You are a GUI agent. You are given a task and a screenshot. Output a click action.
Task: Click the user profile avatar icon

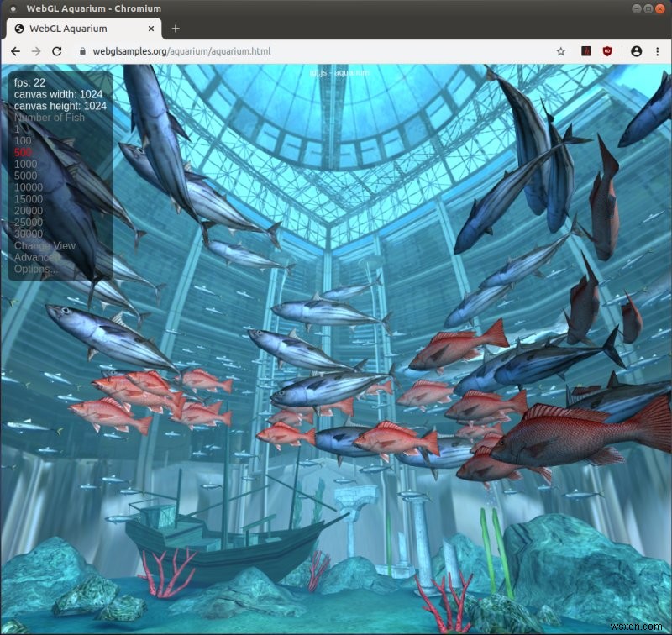coord(636,51)
